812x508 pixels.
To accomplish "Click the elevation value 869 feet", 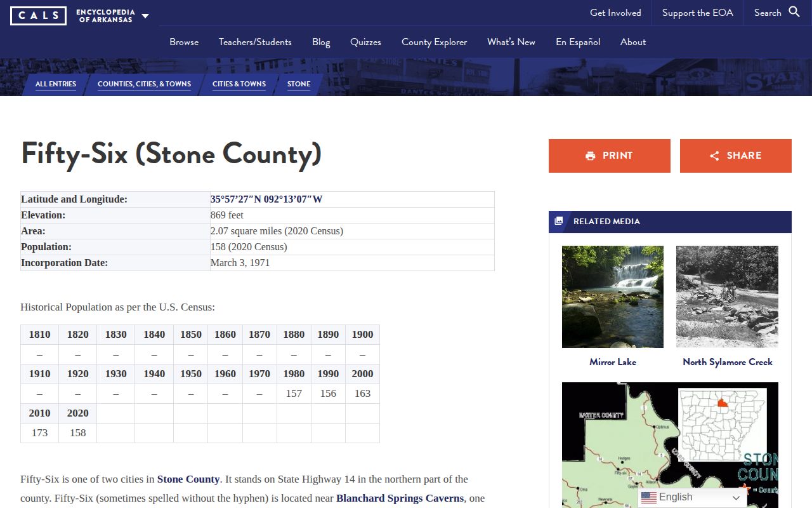I will click(x=227, y=215).
